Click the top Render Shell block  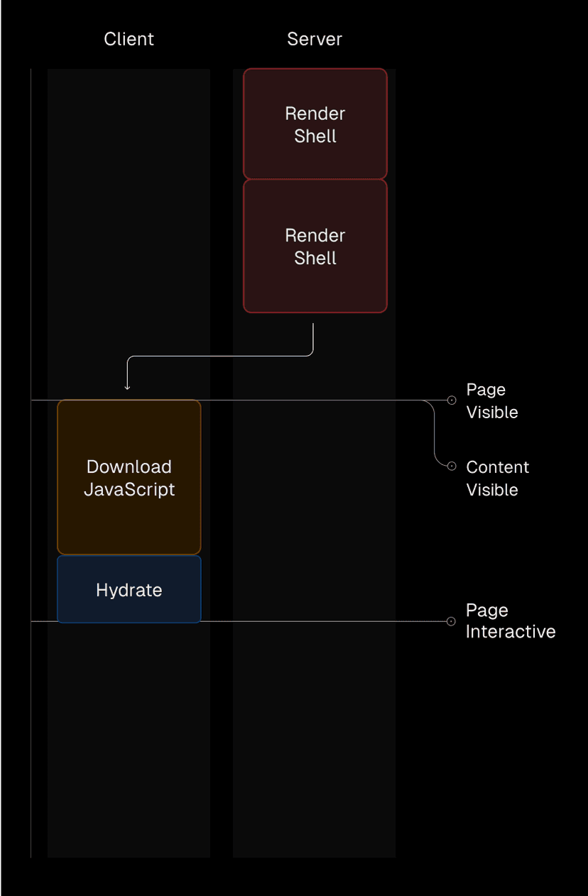point(315,123)
